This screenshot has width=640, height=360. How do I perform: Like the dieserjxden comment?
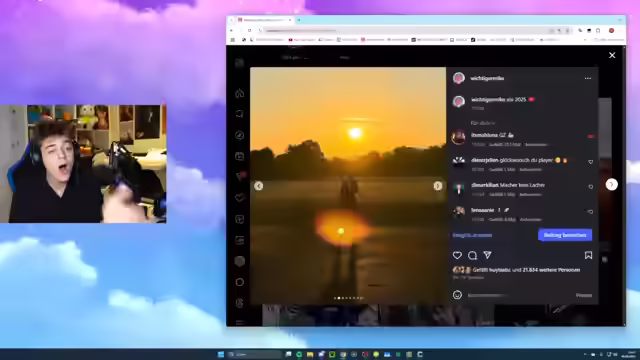[590, 162]
